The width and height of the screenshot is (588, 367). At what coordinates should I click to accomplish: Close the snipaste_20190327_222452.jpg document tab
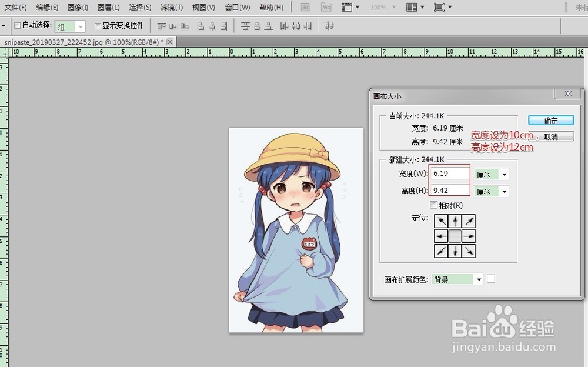(x=170, y=42)
